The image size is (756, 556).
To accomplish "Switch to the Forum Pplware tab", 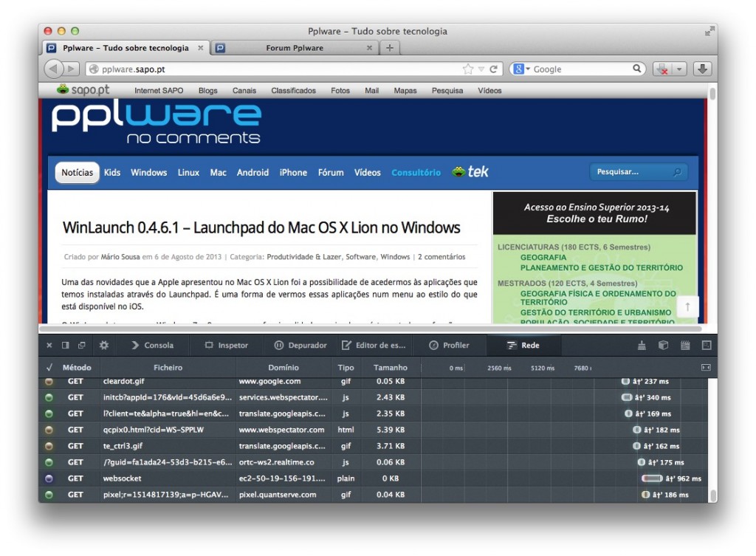I will [x=294, y=48].
